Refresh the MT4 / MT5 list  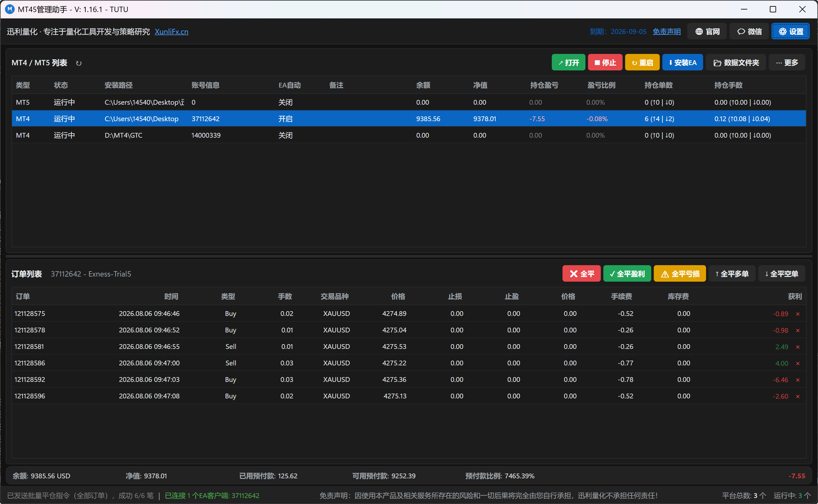pos(79,63)
